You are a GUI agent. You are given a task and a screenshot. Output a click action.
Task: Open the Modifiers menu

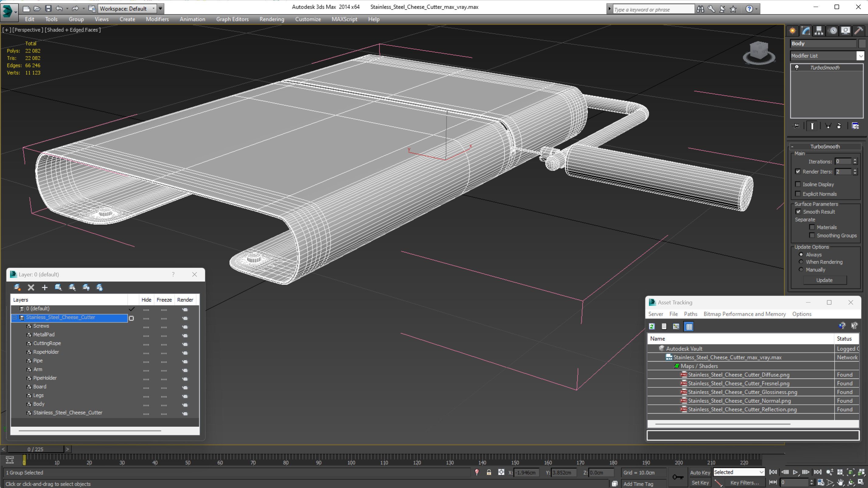pyautogui.click(x=157, y=19)
